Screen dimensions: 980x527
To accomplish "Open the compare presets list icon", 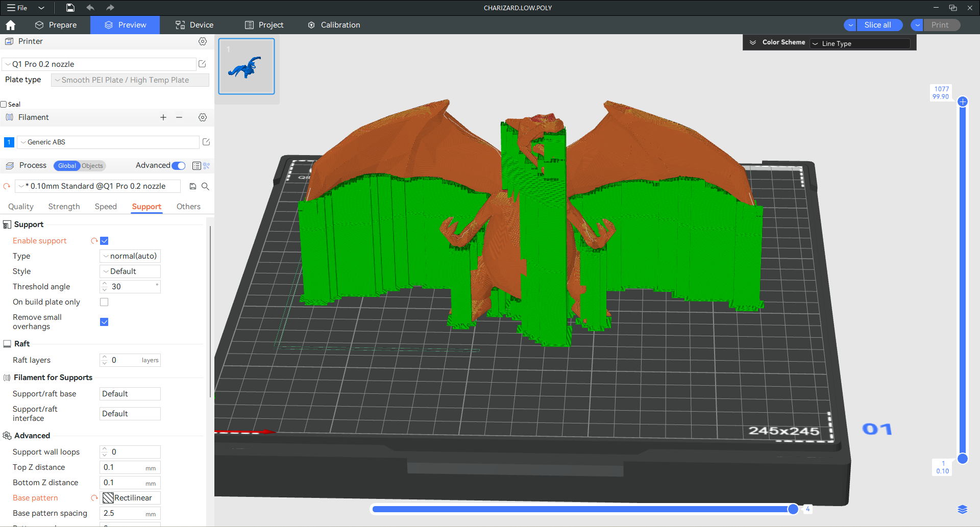I will pos(197,166).
